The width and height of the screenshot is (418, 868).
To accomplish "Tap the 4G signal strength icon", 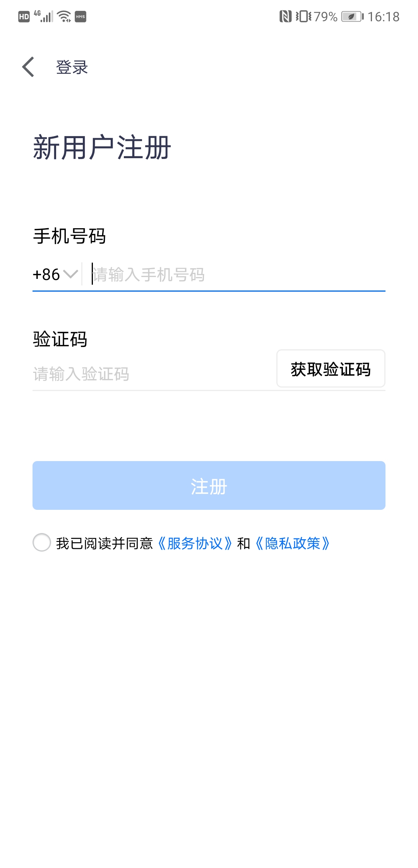I will (43, 16).
